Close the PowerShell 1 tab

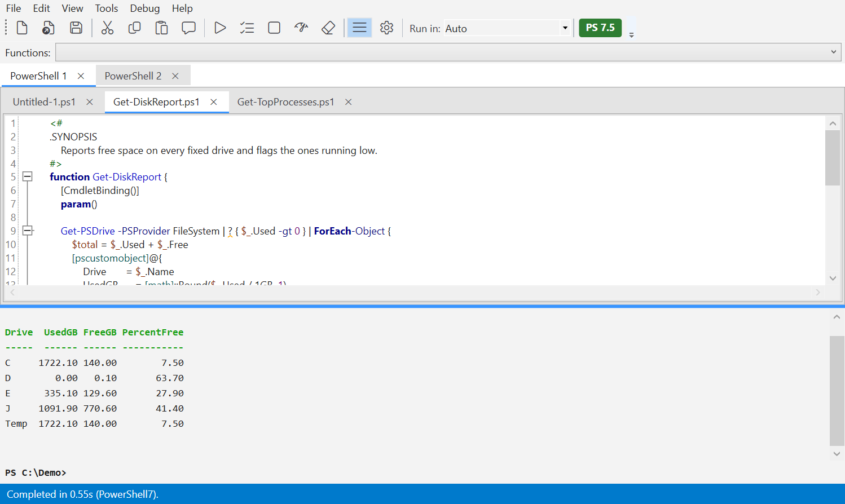pos(81,76)
